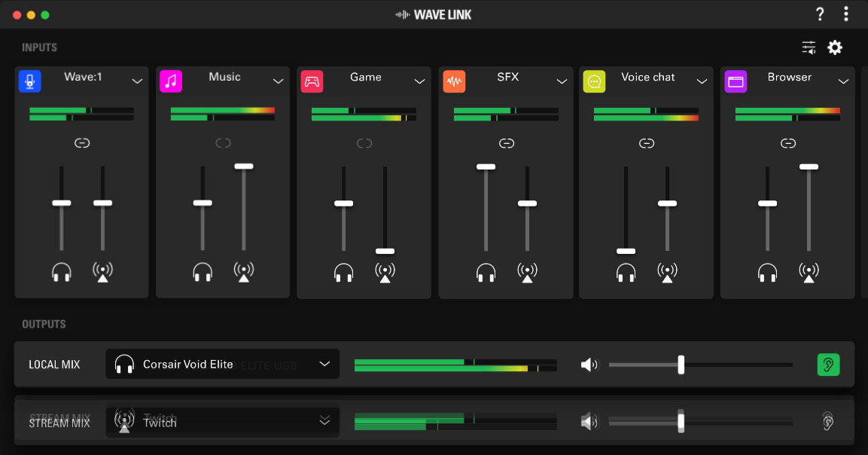
Task: Mute Wave:1 in the headphone monitor mix
Action: coord(62,272)
